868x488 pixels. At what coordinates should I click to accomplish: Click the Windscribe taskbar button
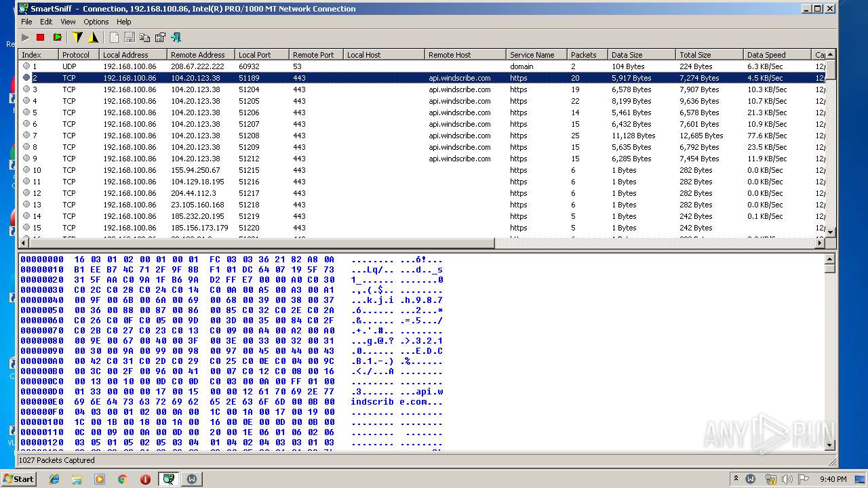(x=192, y=479)
